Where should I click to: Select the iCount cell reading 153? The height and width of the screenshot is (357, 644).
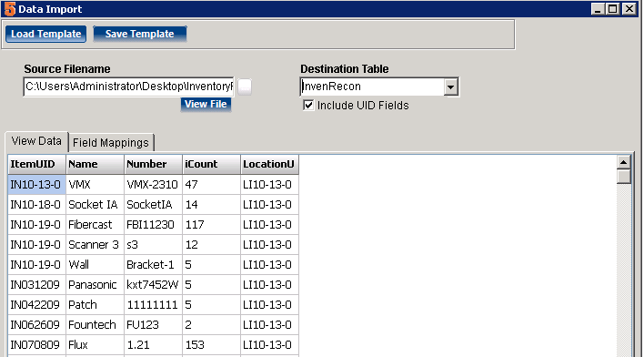coord(212,344)
